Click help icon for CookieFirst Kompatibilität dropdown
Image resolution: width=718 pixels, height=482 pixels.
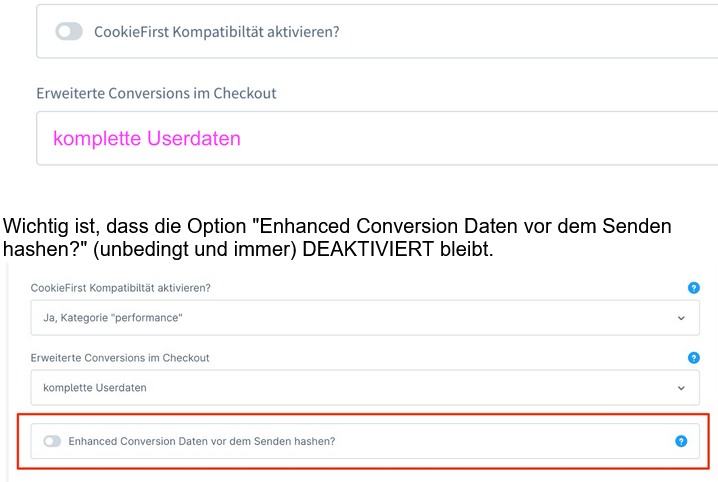click(x=694, y=288)
